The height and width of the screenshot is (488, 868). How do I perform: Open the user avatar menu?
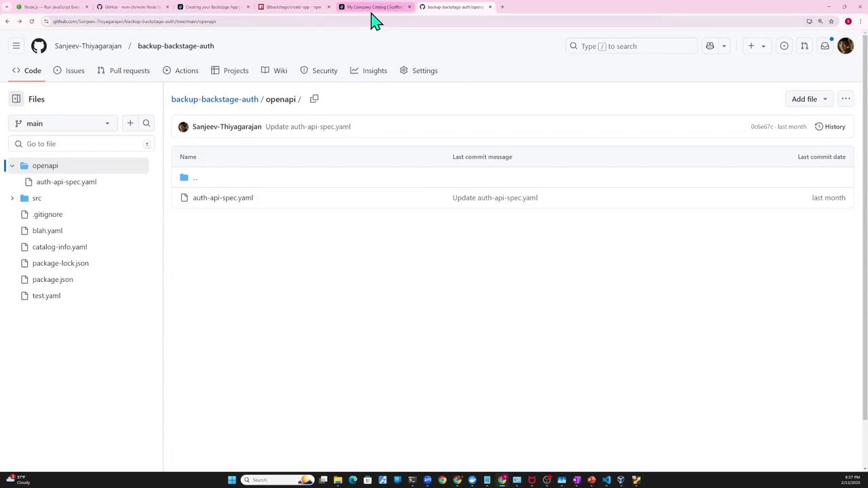point(846,46)
